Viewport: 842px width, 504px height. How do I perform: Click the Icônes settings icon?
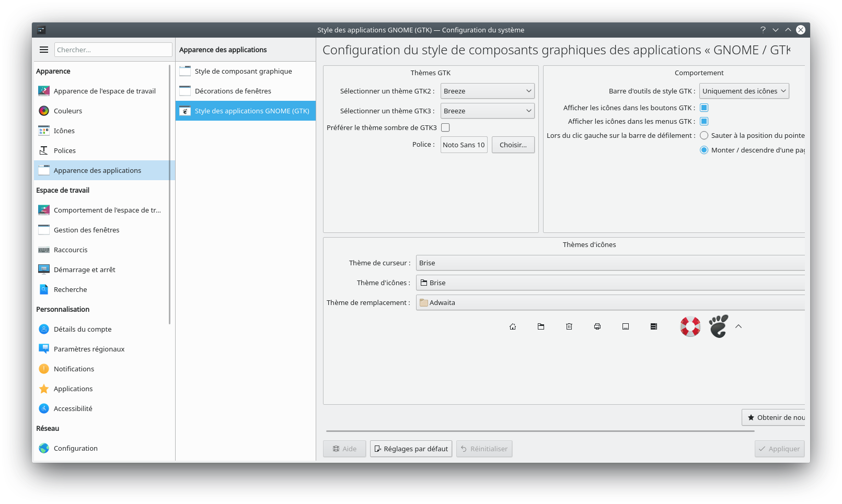[x=44, y=131]
